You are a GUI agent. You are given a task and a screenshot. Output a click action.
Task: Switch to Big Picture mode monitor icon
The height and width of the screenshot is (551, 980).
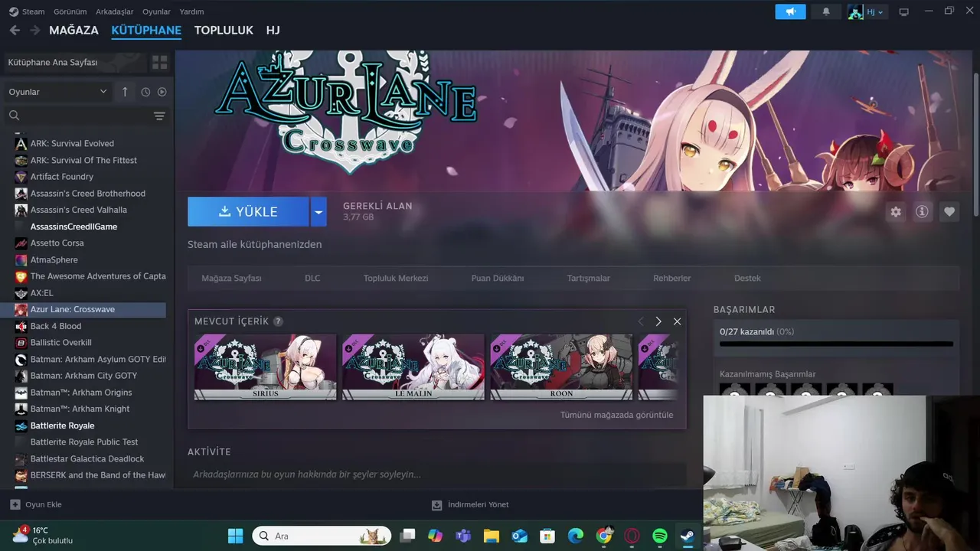pos(903,11)
